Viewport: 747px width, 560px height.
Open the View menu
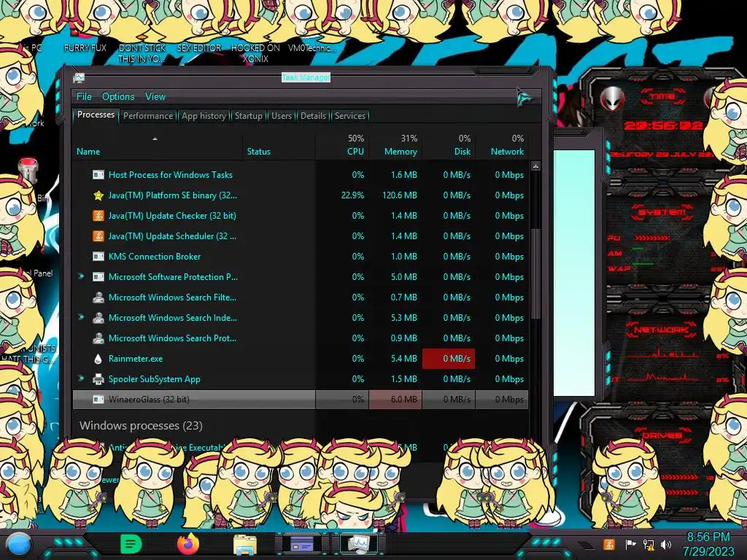coord(155,97)
